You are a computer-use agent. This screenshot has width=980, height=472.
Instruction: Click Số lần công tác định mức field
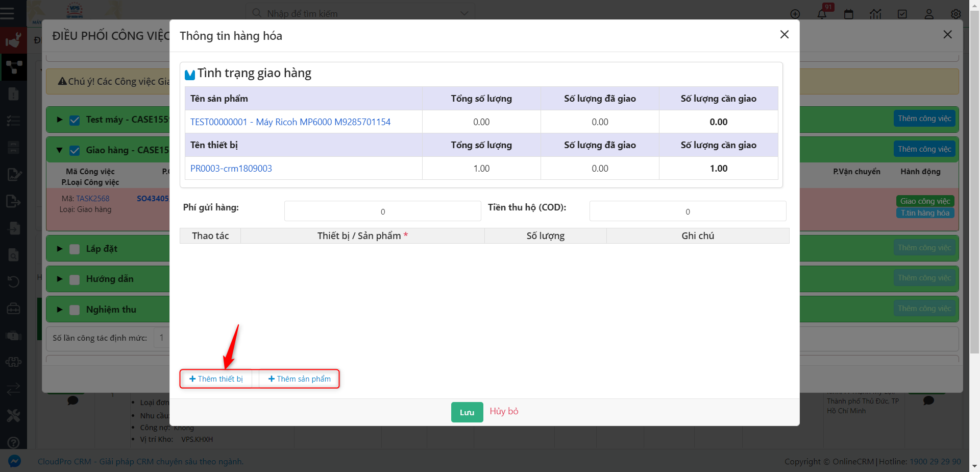[x=162, y=338]
